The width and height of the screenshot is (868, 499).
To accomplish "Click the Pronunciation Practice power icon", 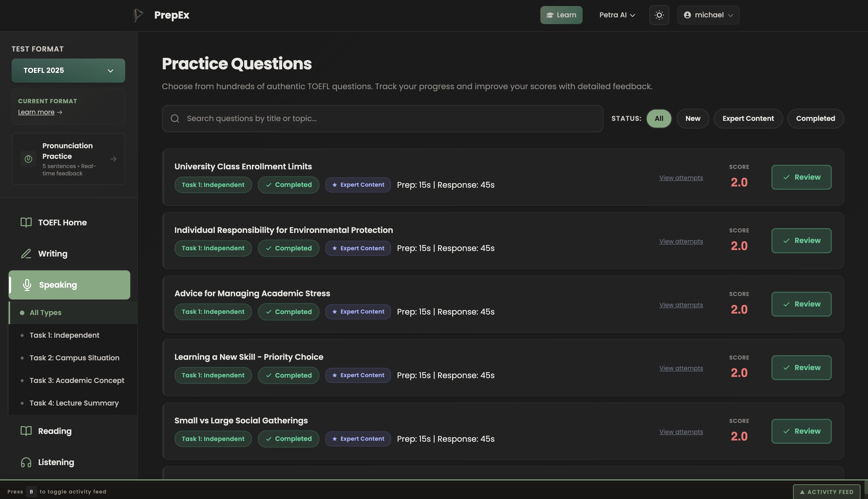I will (x=28, y=159).
